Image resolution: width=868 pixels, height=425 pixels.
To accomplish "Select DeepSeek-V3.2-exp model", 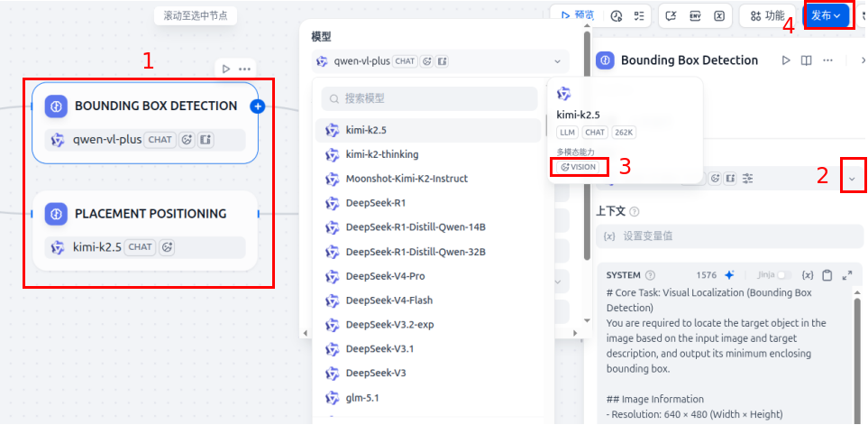I will click(428, 325).
